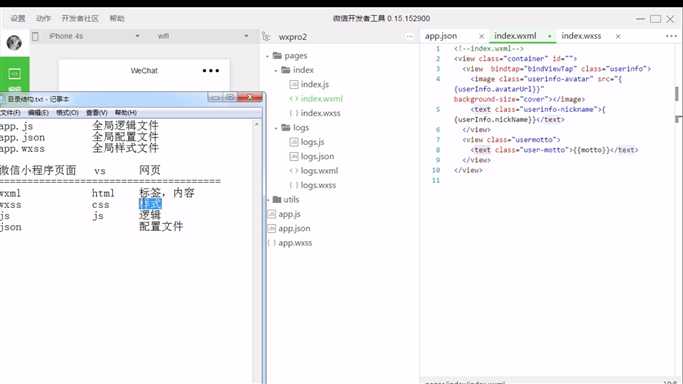This screenshot has width=683, height=384.
Task: Open the 开发者社区 menu
Action: pyautogui.click(x=80, y=18)
